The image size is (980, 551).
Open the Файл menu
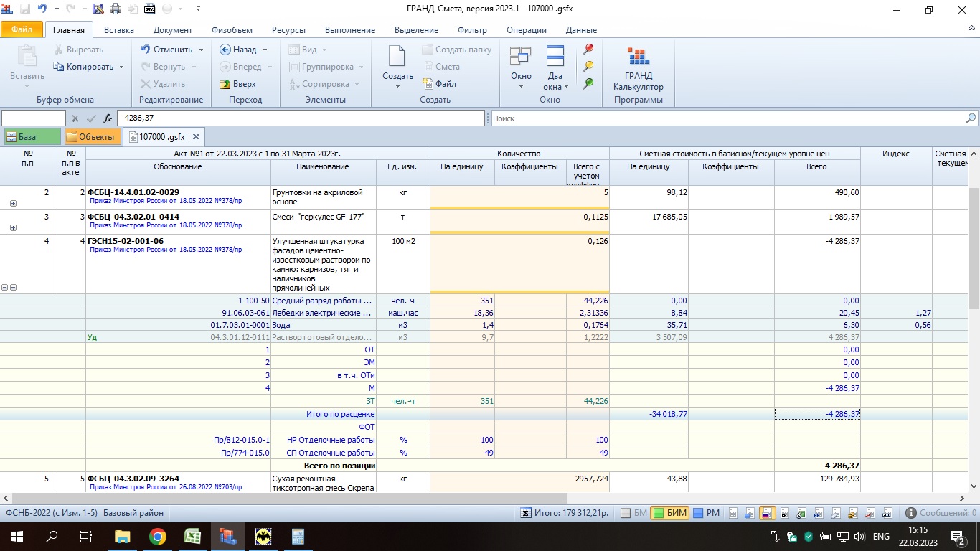(22, 30)
